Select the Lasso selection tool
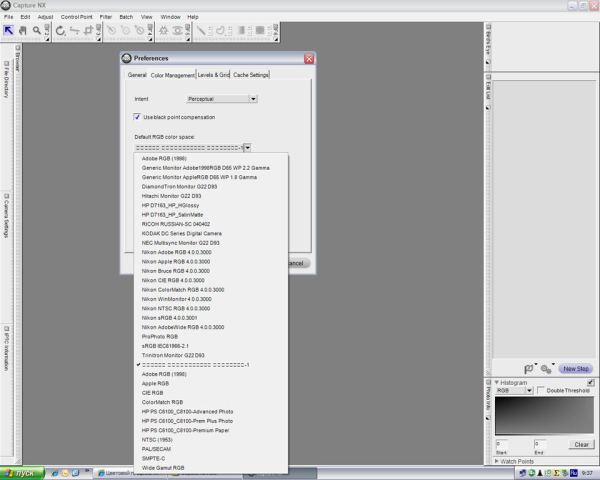Screen dimensions: 600x480 221,31
